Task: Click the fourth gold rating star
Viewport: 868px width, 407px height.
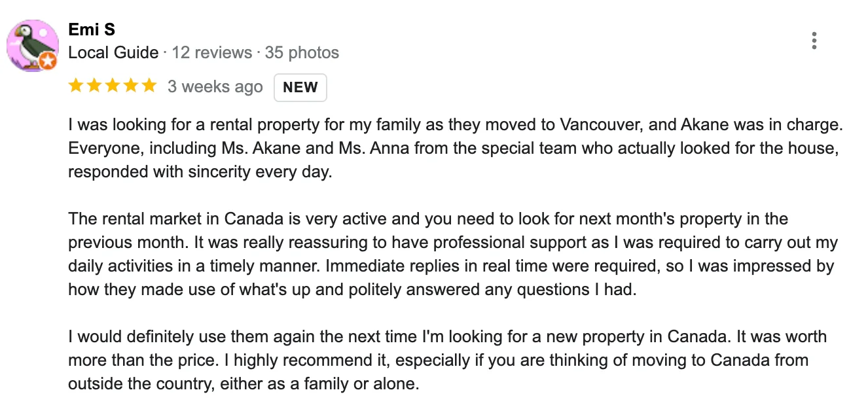Action: point(131,86)
